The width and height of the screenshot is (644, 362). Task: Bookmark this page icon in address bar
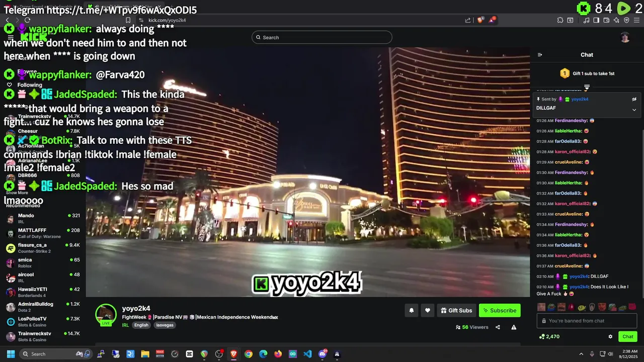[x=128, y=20]
